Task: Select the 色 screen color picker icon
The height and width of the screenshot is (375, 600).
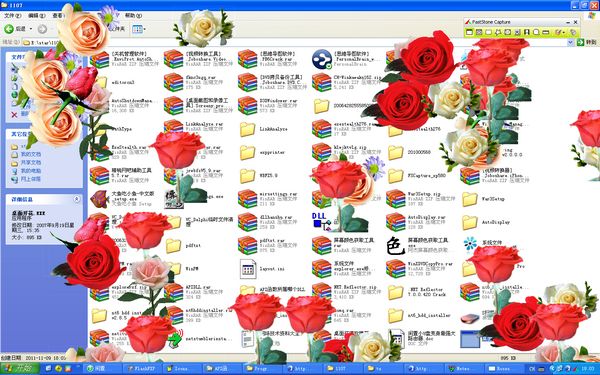Action: click(x=395, y=246)
